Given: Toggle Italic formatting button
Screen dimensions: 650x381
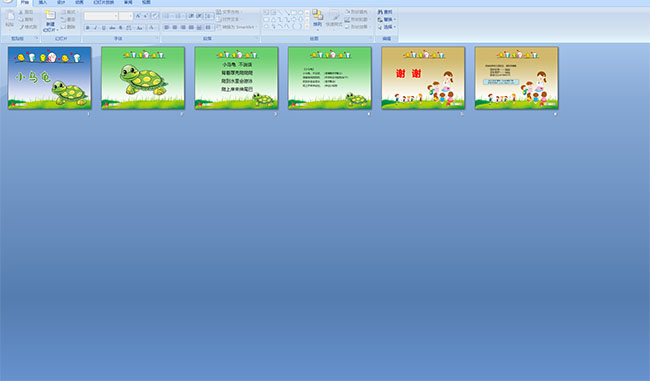Looking at the screenshot, I should point(95,28).
